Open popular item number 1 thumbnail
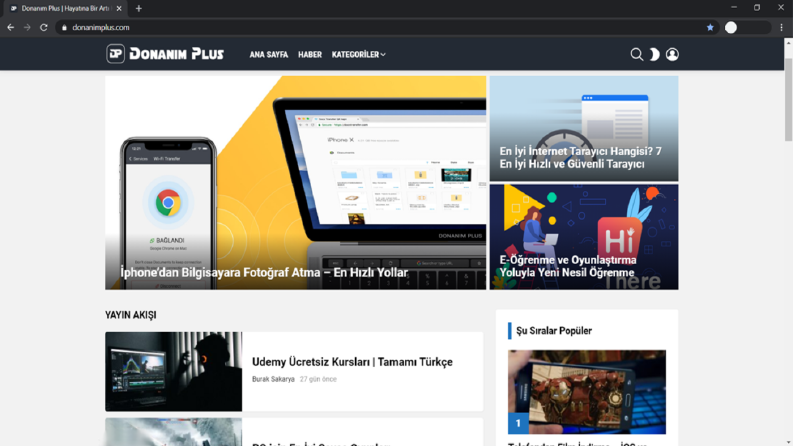Screen dimensions: 793x446 (587, 391)
